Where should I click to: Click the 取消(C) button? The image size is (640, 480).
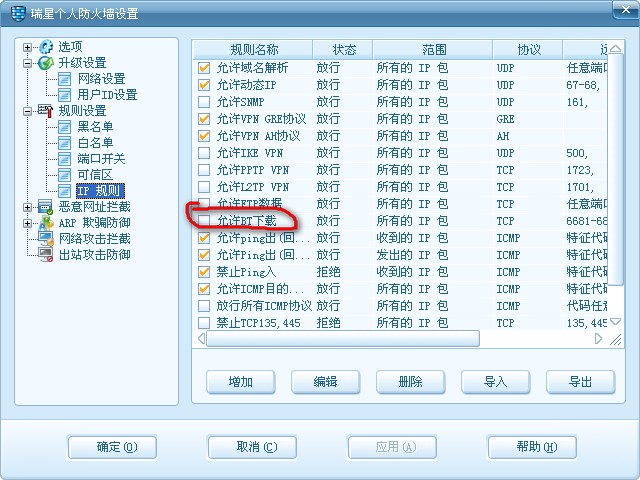pyautogui.click(x=252, y=447)
